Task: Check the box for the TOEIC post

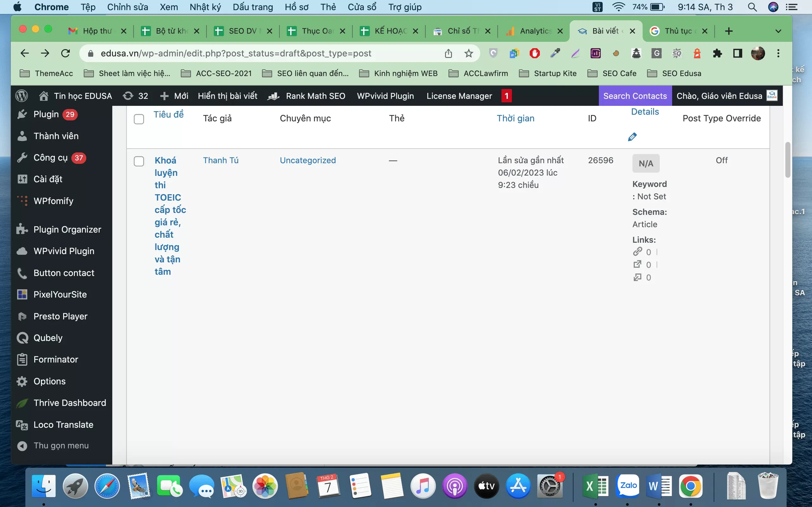Action: 139,161
